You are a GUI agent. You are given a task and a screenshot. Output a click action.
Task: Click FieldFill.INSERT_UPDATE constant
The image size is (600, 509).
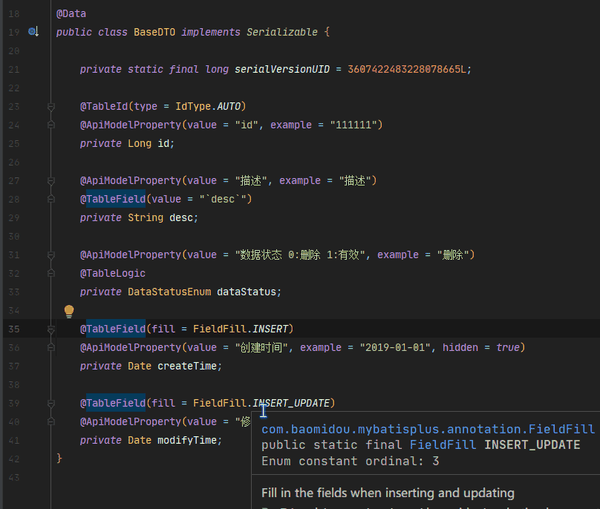(261, 403)
